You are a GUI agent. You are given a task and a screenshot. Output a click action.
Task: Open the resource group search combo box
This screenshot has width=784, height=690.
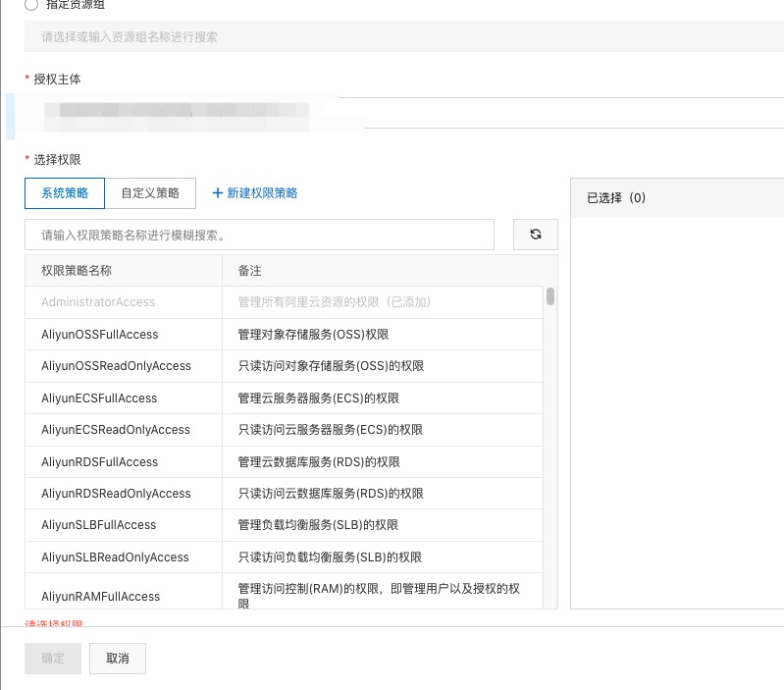tap(404, 36)
